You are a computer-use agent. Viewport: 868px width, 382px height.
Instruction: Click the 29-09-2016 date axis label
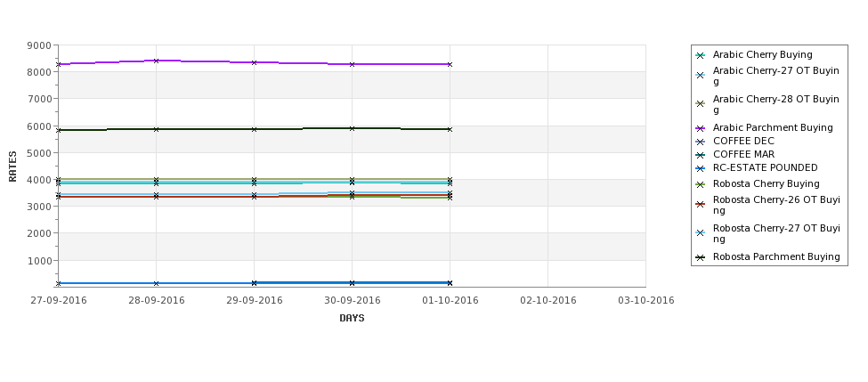click(254, 301)
